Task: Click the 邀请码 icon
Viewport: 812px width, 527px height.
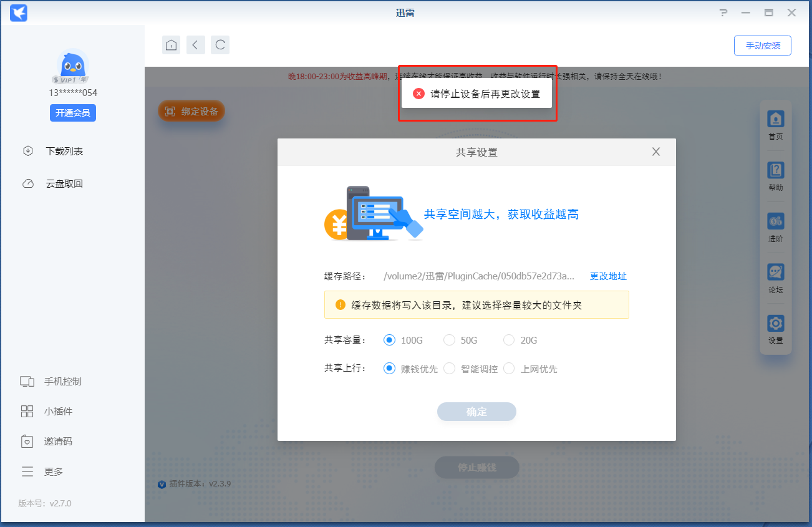Action: coord(27,441)
